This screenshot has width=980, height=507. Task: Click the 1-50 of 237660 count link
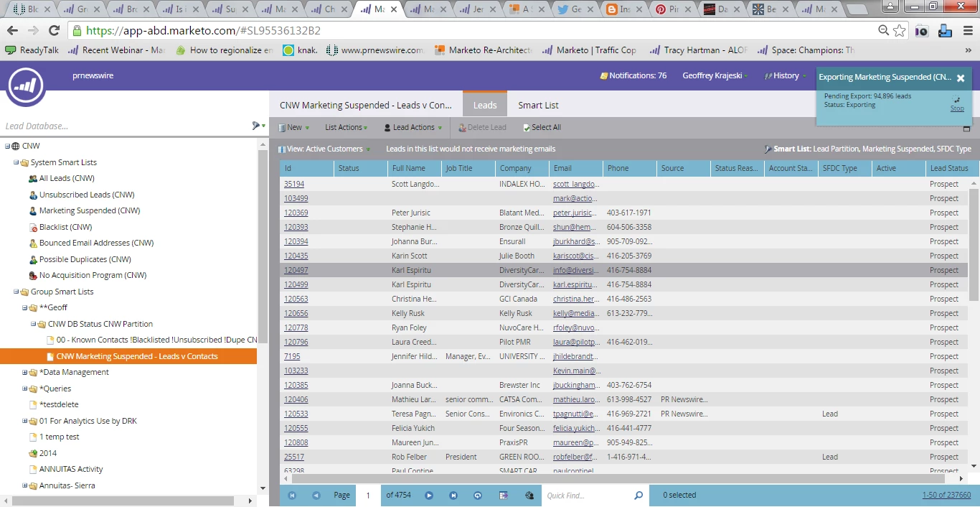pos(946,495)
